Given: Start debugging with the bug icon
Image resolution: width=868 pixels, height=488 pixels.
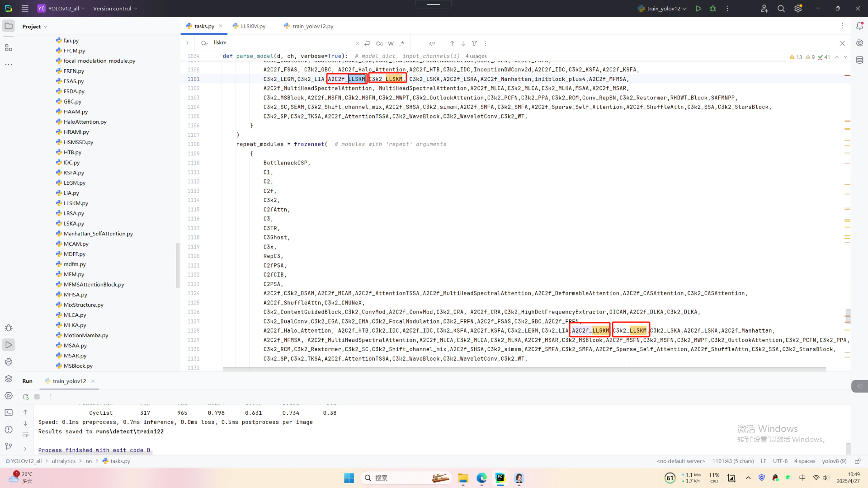Looking at the screenshot, I should coord(713,9).
